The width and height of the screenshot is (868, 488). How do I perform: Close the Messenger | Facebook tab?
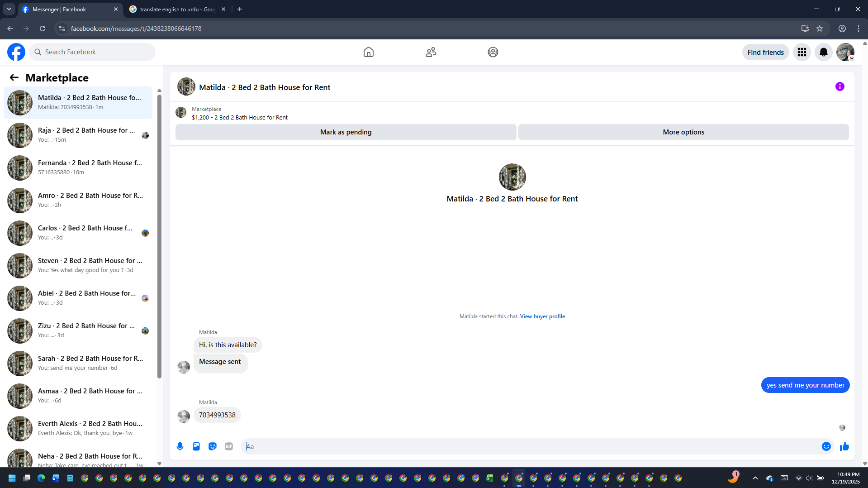click(116, 9)
